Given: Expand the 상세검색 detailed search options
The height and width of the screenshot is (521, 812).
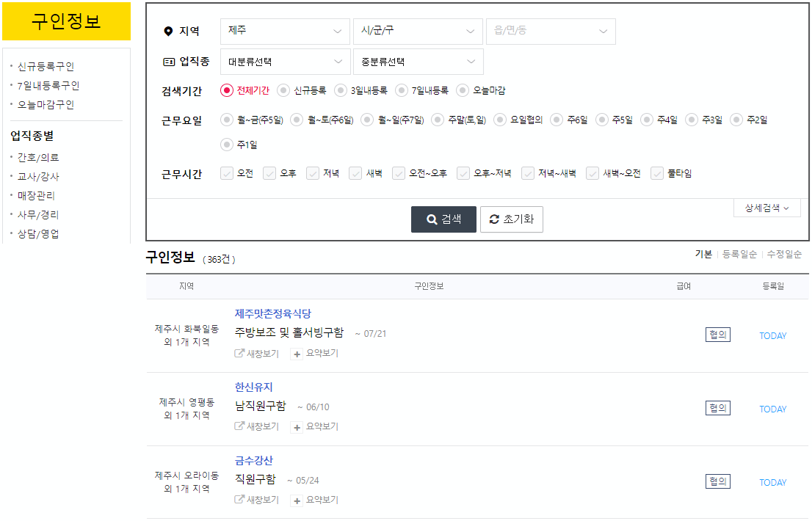Looking at the screenshot, I should tap(765, 208).
